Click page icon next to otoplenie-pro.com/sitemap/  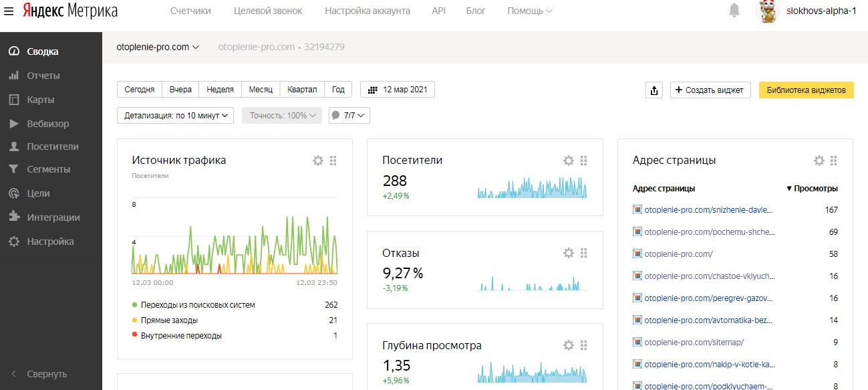pyautogui.click(x=637, y=342)
